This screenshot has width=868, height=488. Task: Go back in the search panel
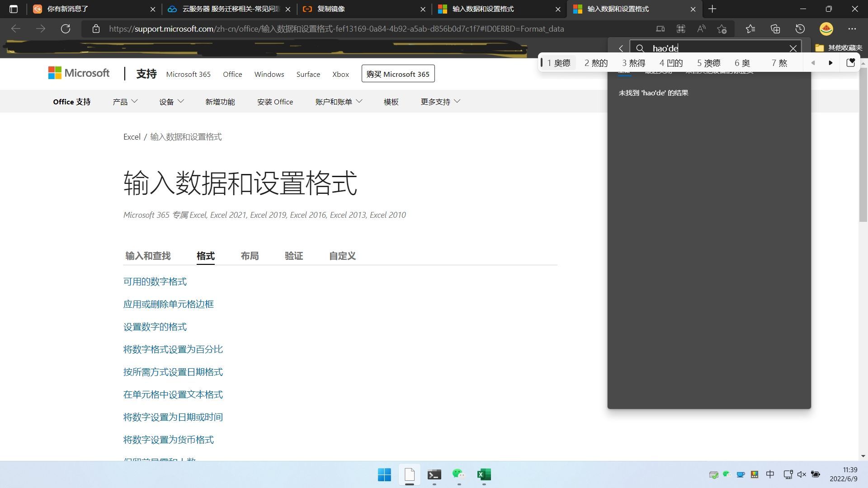pos(621,48)
